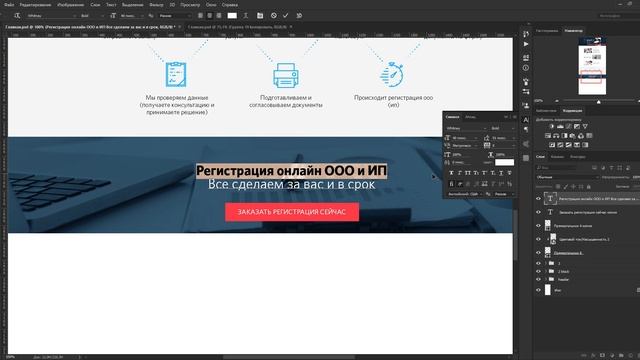This screenshot has width=640, height=360.
Task: Center text alignment in options bar
Action: (x=210, y=16)
